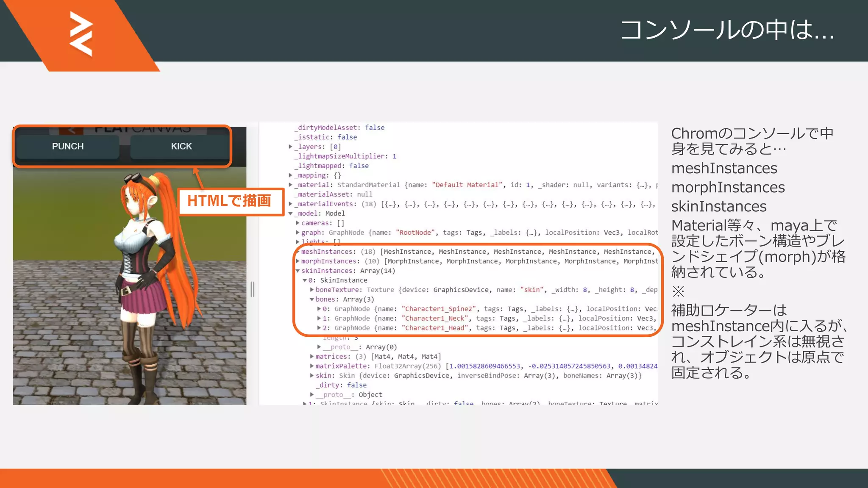
Task: Click the meshInstances (18) row
Action: [x=478, y=252]
